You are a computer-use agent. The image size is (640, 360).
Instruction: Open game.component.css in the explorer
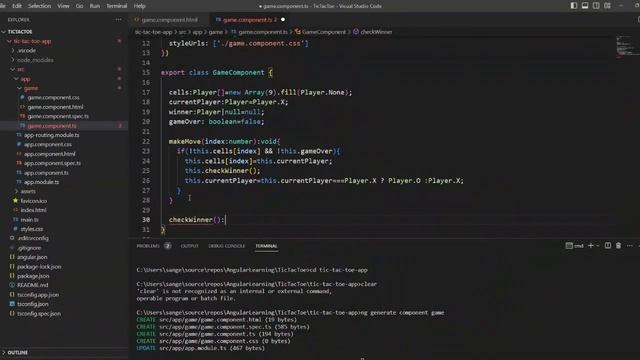coord(53,98)
